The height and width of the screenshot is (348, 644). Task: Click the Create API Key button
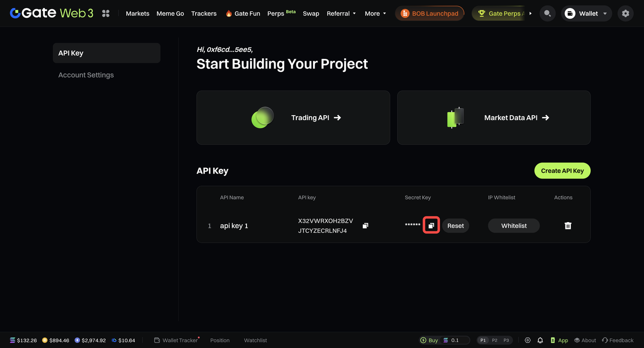562,171
